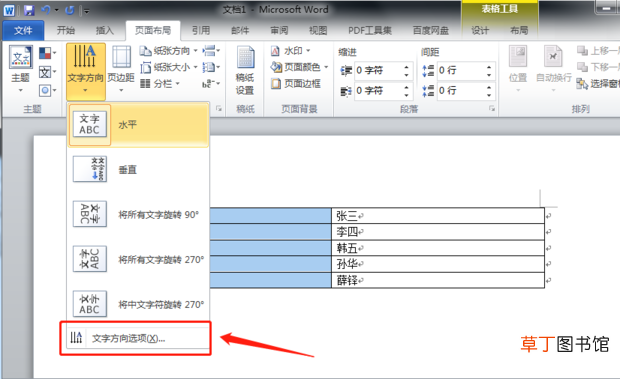Switch to the 百度网盘 tab
The width and height of the screenshot is (620, 379).
[x=431, y=30]
